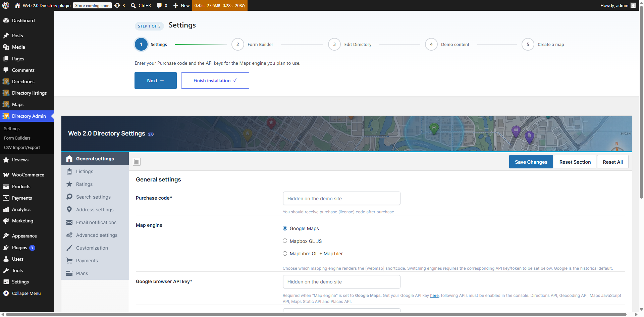Click the Users person icon
644x317 pixels.
[6, 259]
